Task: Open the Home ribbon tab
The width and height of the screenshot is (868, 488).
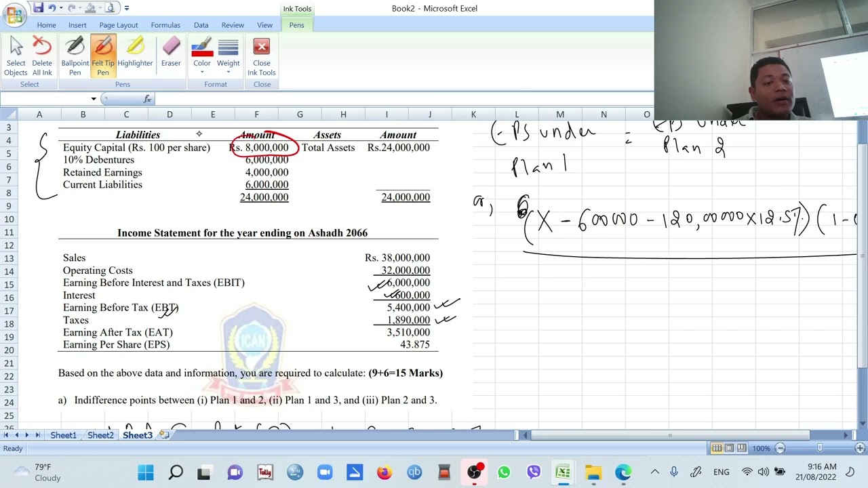Action: click(x=46, y=25)
